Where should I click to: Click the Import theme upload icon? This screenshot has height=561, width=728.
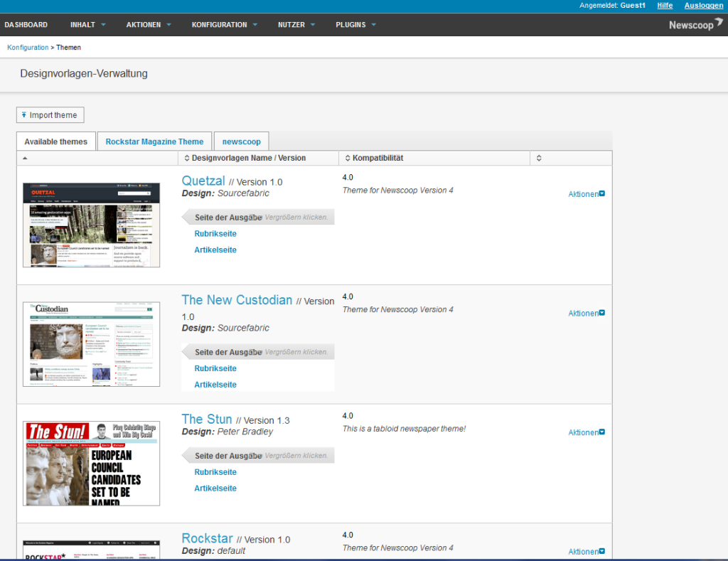tap(23, 114)
